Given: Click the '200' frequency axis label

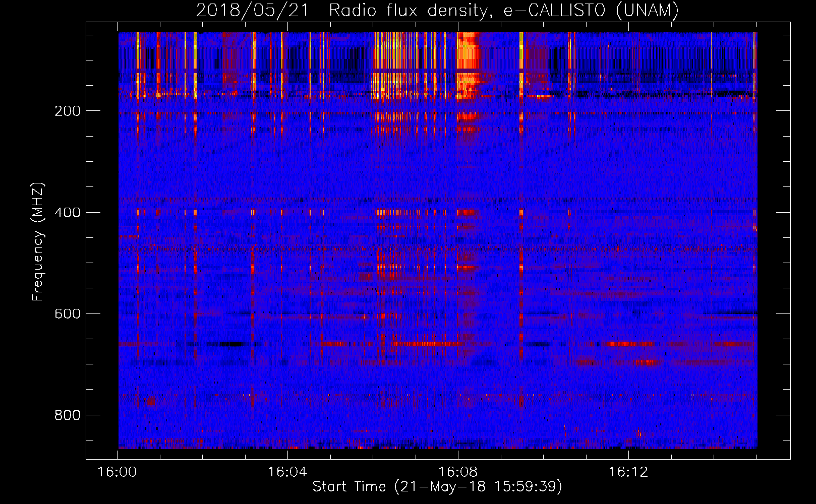Looking at the screenshot, I should click(67, 111).
